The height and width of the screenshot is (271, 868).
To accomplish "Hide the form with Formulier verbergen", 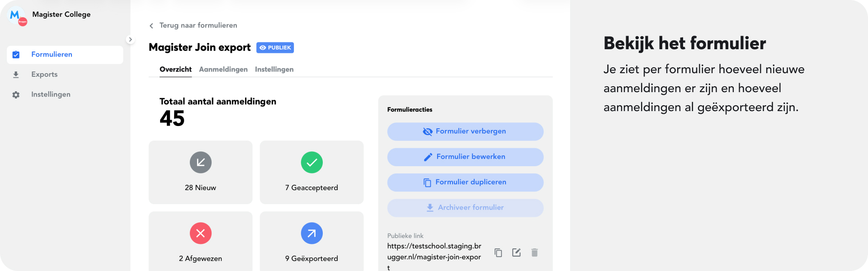I will pyautogui.click(x=465, y=131).
